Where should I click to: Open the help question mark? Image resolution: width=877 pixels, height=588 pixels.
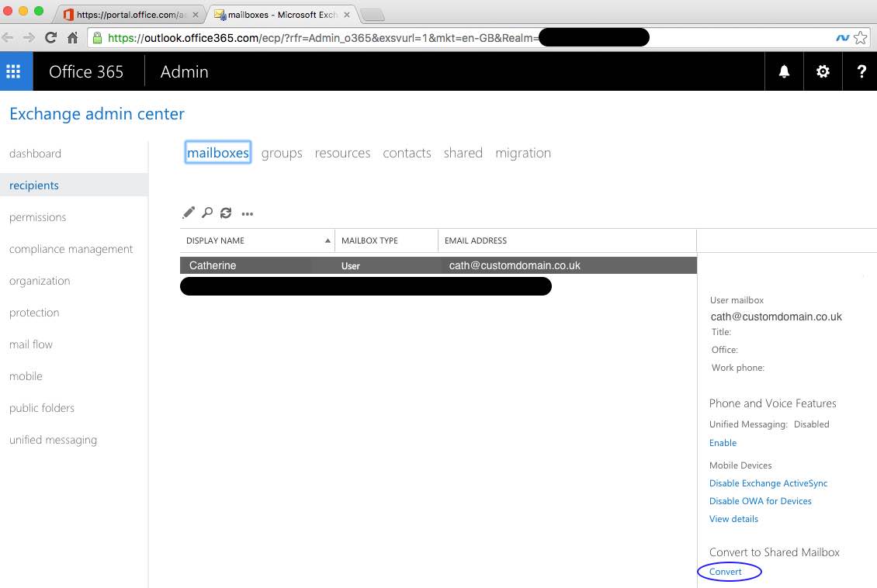pos(861,71)
